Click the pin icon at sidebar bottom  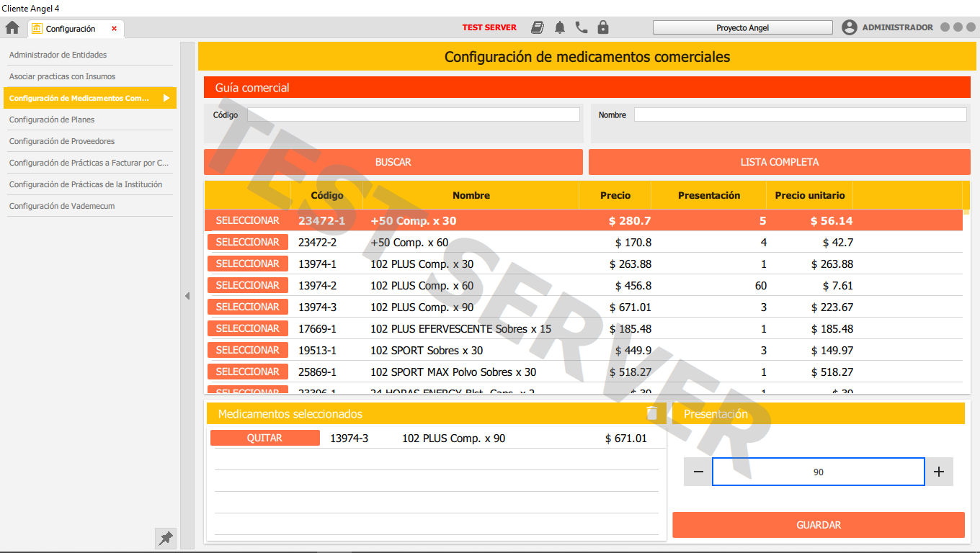[x=166, y=538]
